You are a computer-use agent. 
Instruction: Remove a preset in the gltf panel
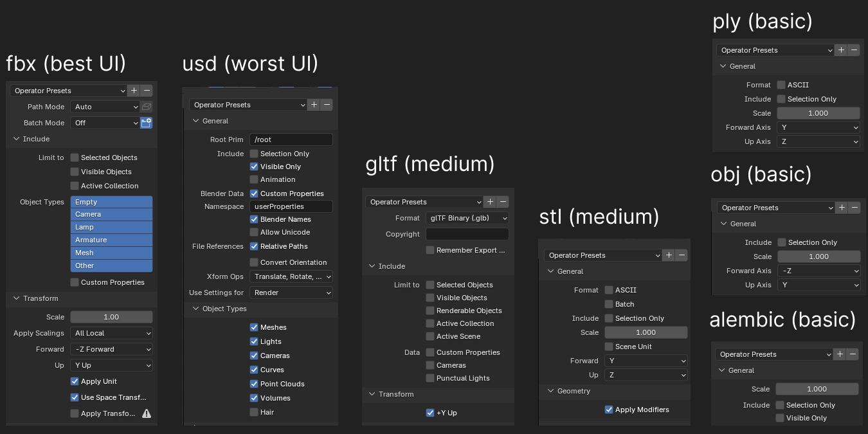[x=503, y=202]
